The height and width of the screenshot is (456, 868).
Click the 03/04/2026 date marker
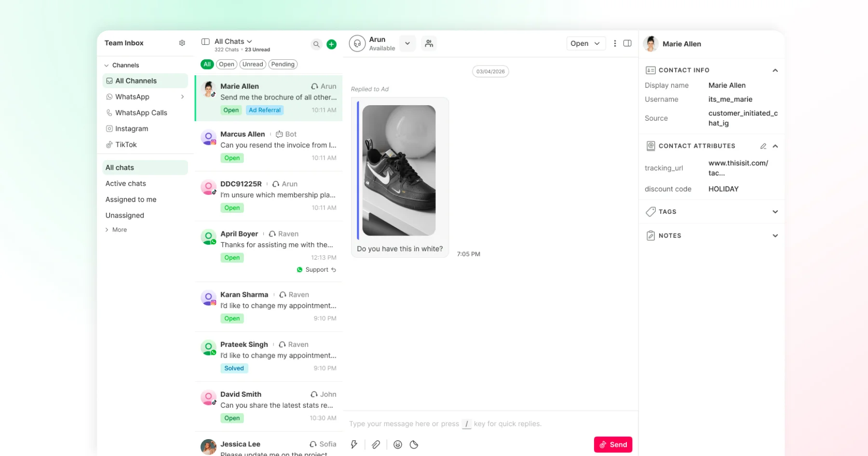490,71
